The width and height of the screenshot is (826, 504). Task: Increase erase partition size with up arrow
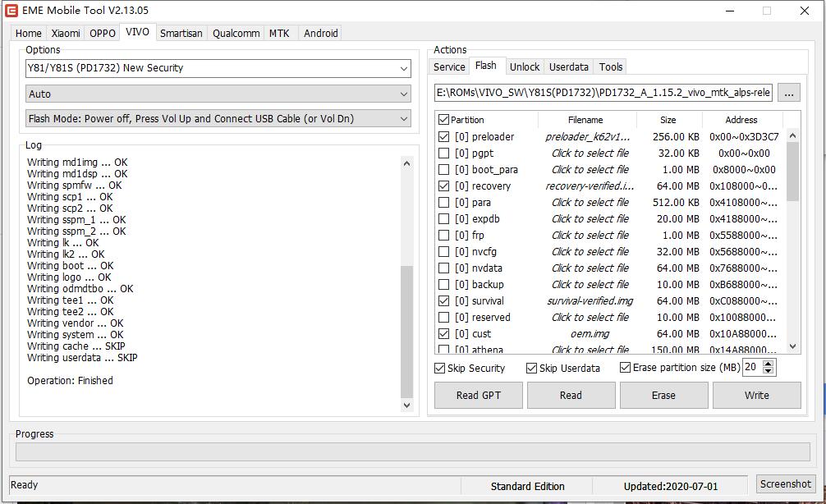[769, 364]
